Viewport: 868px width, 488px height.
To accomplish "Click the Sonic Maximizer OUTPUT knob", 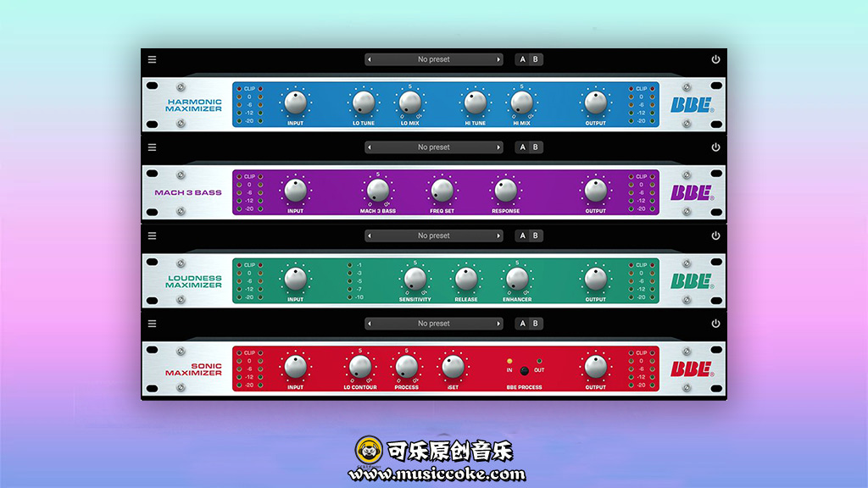I will (596, 367).
